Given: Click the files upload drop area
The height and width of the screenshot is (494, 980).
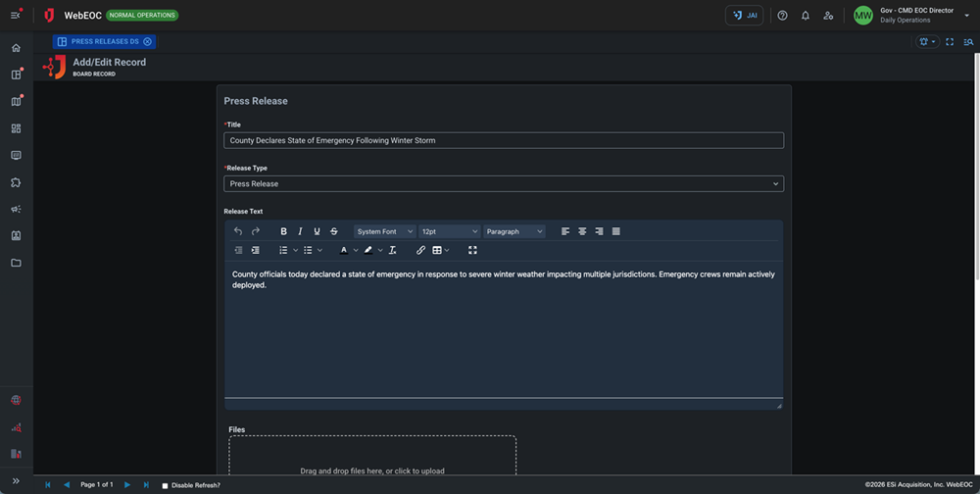Looking at the screenshot, I should [x=372, y=456].
